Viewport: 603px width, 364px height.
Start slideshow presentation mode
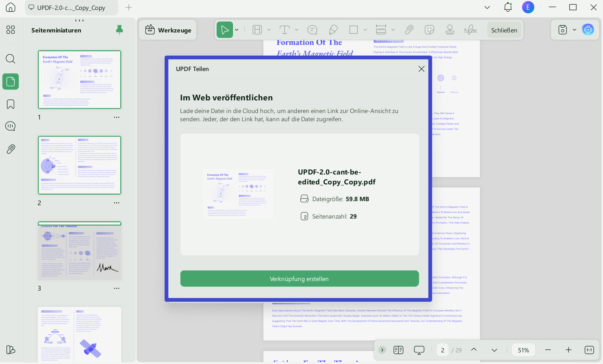[x=419, y=350]
